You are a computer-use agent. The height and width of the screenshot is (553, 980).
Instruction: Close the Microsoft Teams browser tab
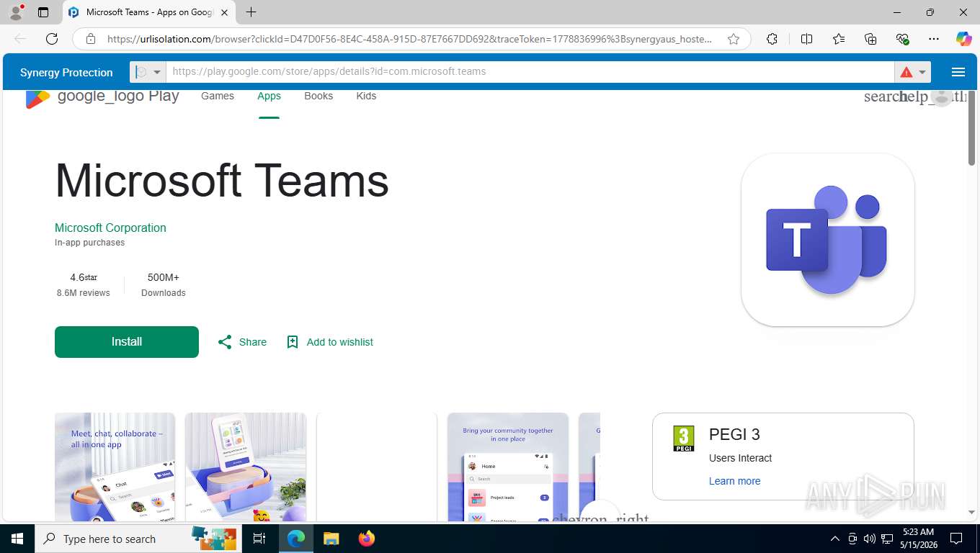pyautogui.click(x=224, y=12)
